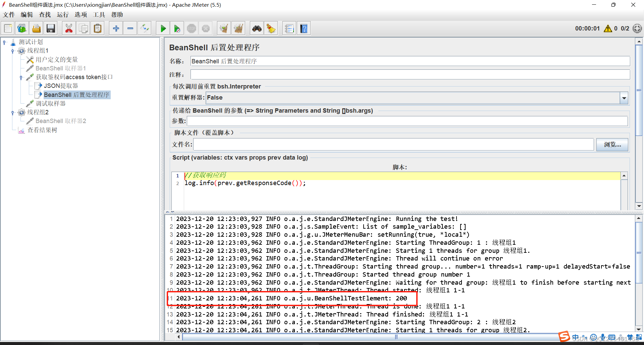Open the 查找 menu
Viewport: 644px width, 345px height.
(x=45, y=15)
